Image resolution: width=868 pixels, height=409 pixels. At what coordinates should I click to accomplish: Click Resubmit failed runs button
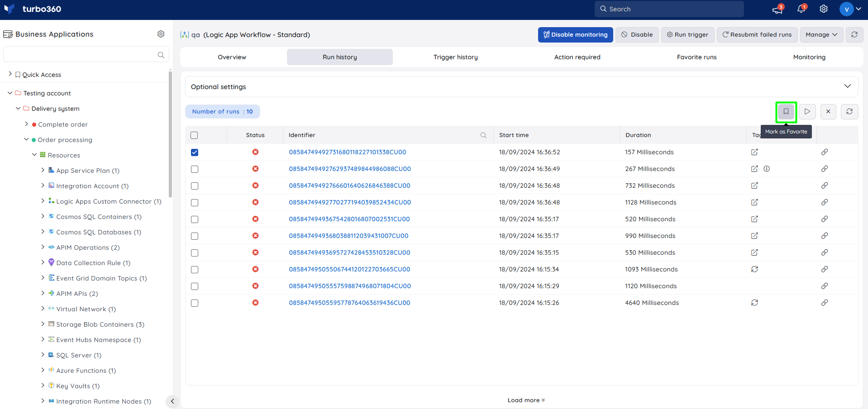[x=757, y=35]
